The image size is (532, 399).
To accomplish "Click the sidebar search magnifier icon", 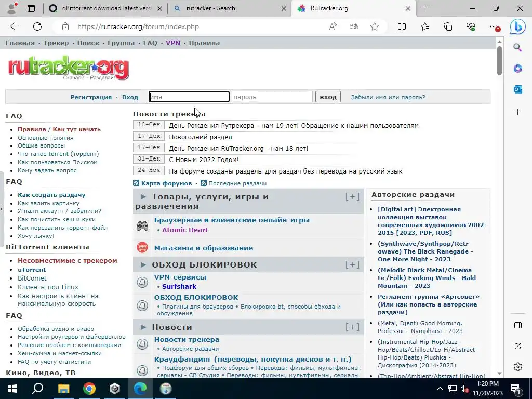I will [517, 47].
